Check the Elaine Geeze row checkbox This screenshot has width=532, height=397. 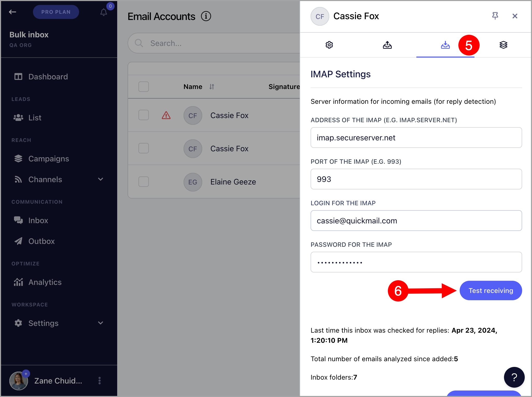point(144,182)
